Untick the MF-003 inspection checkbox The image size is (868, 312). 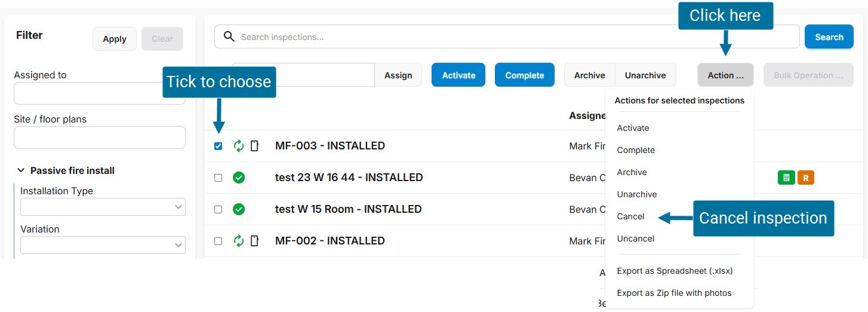coord(218,146)
